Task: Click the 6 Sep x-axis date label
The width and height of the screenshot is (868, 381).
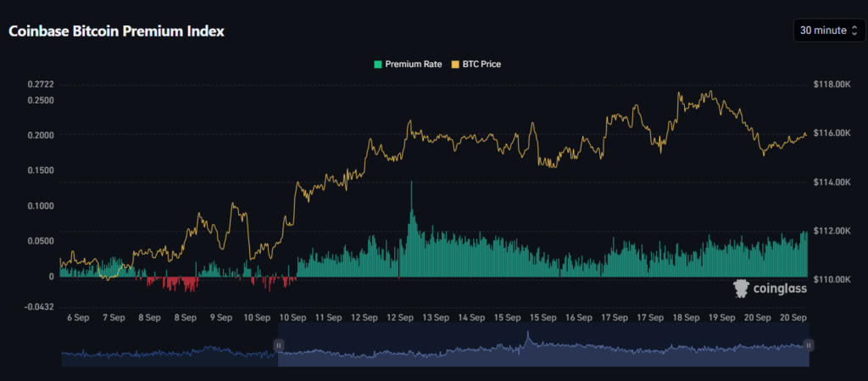Action: pos(77,317)
